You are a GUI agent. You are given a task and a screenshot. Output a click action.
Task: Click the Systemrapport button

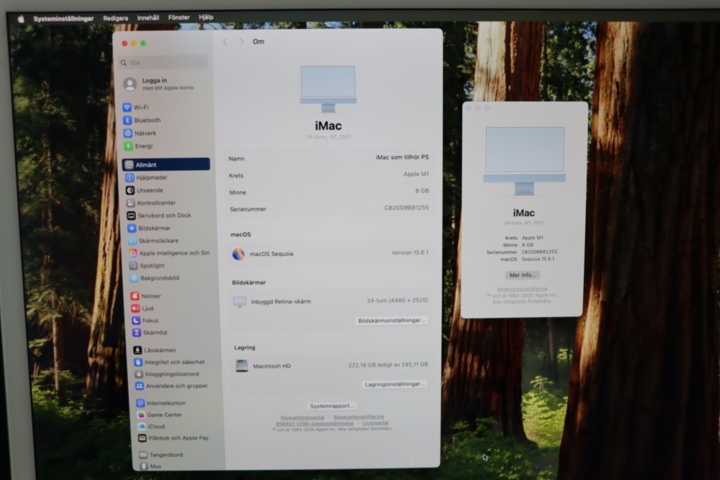point(331,406)
